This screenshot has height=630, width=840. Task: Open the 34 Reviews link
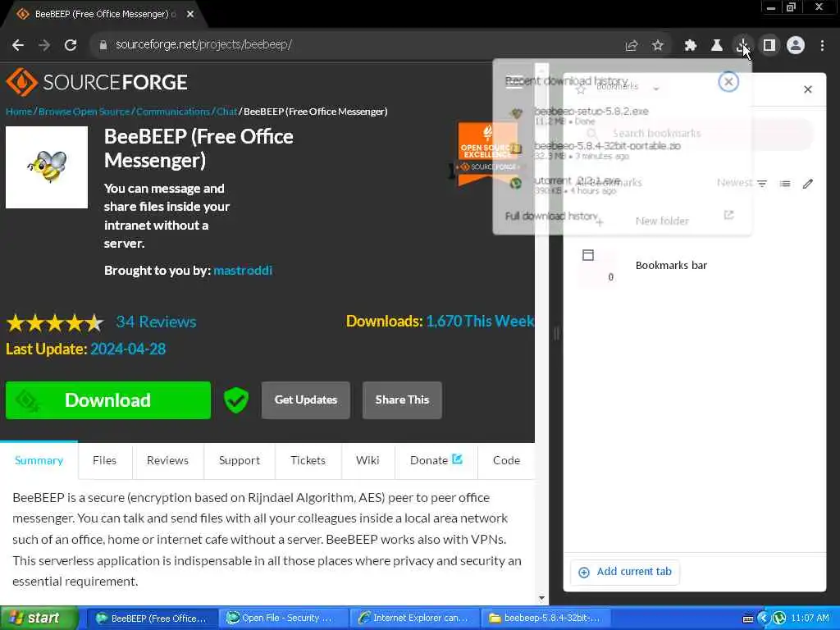point(156,322)
